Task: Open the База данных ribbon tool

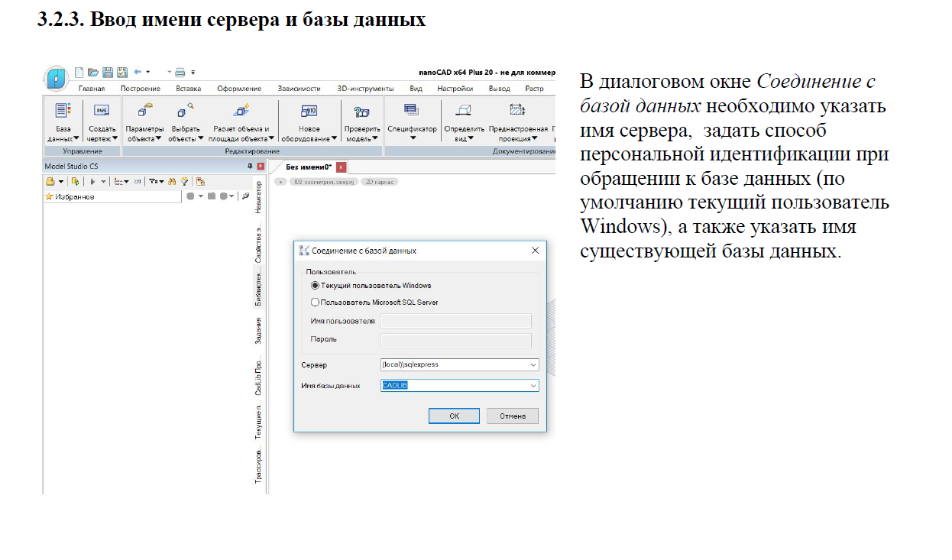Action: (63, 122)
